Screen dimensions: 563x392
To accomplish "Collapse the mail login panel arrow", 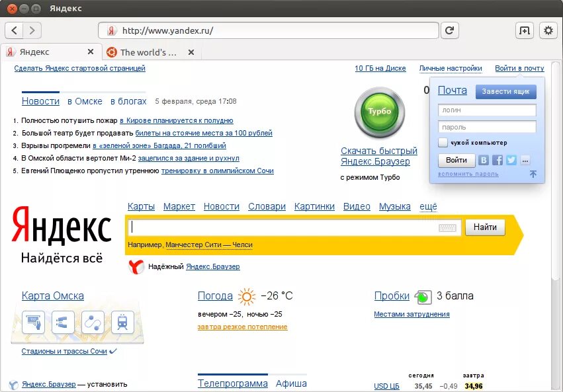I will [533, 174].
